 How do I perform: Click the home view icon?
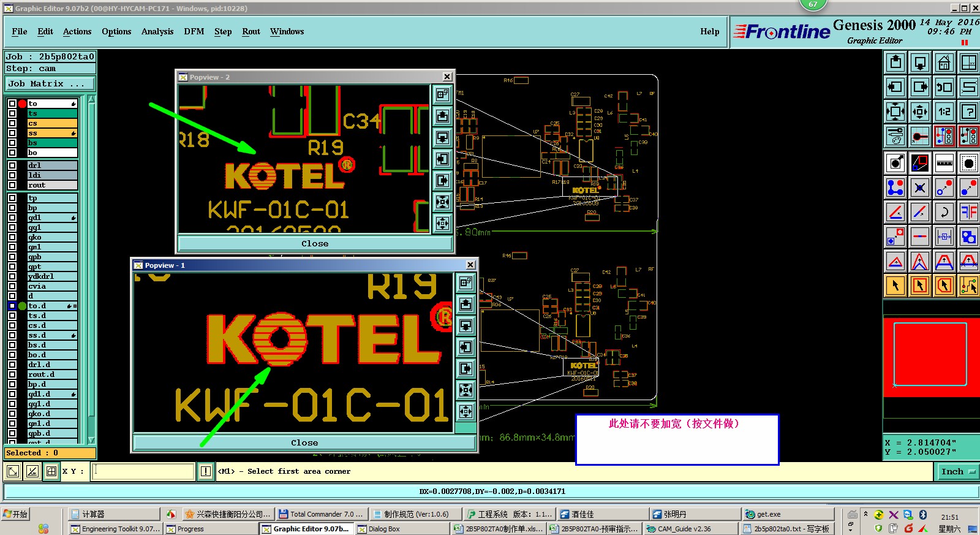(x=944, y=63)
